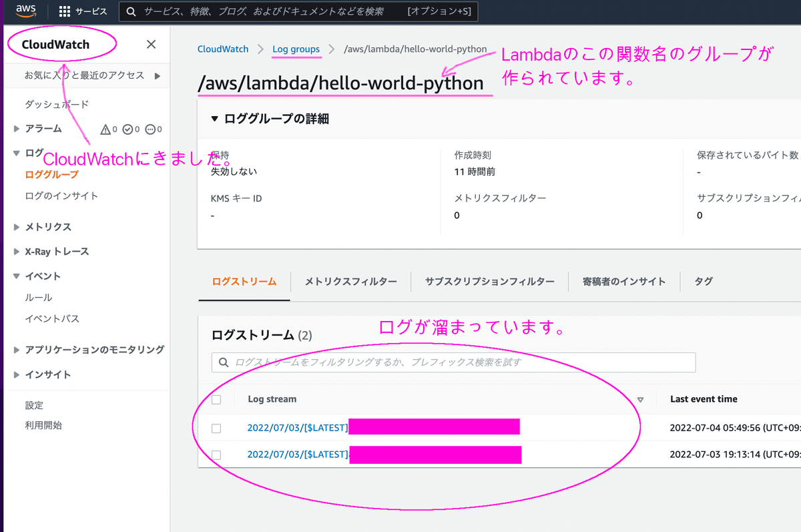
Task: Click magnifier icon in log stream filter
Action: tap(223, 362)
